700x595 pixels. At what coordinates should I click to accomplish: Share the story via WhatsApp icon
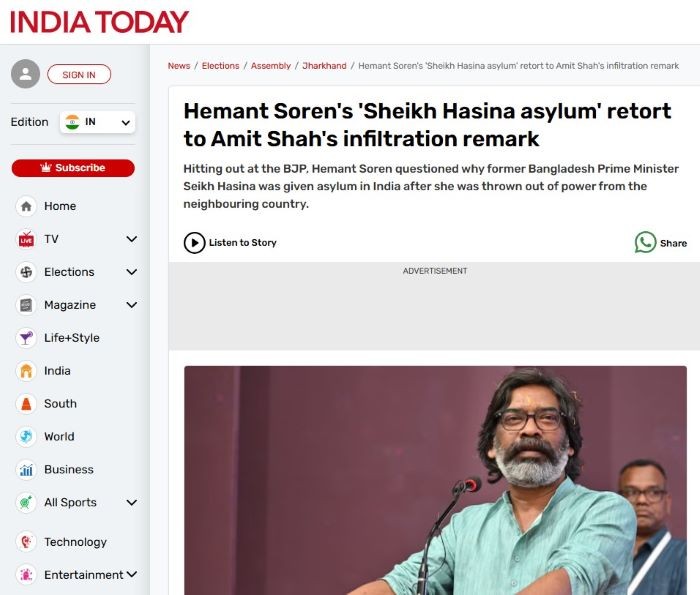646,242
